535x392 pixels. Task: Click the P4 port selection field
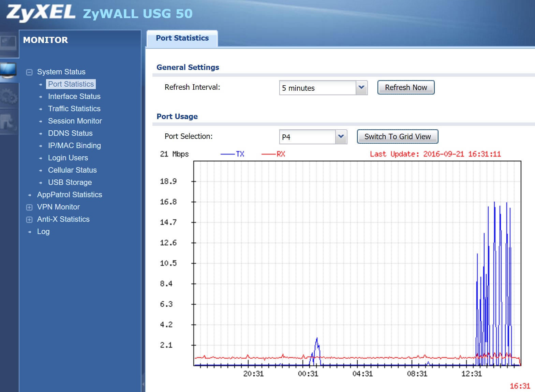[308, 137]
